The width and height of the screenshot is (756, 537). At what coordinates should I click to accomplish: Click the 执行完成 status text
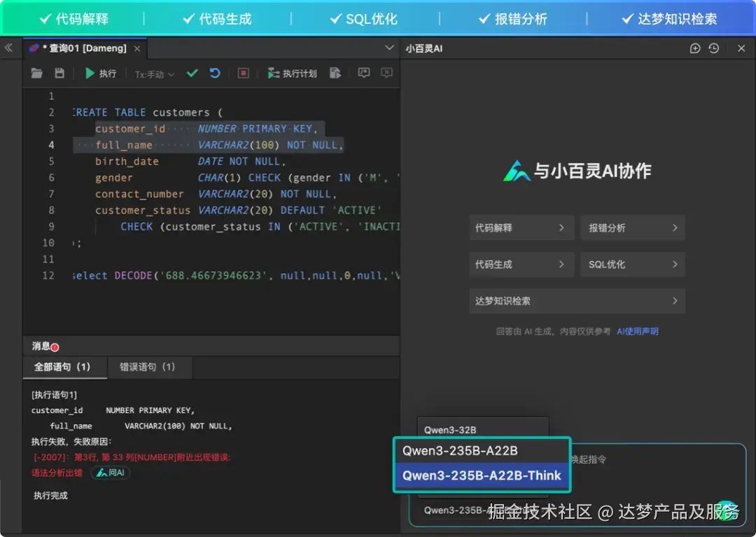(50, 496)
